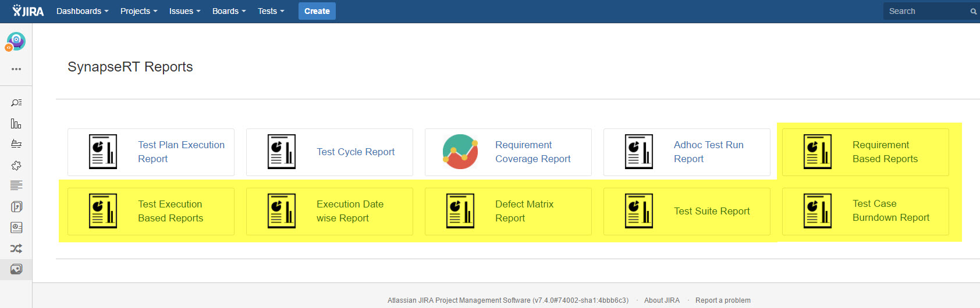Click the shuffle arrows icon in sidebar
Screen dimensions: 980x308
(x=16, y=249)
